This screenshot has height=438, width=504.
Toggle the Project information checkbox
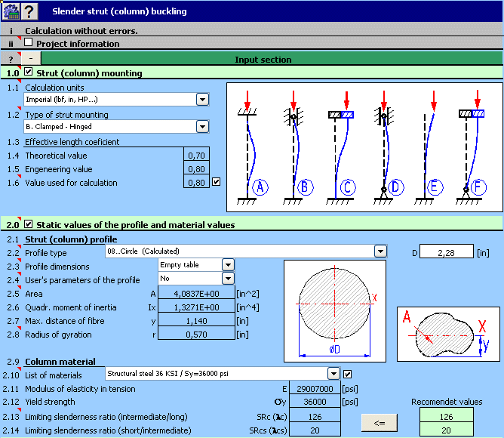(x=28, y=42)
